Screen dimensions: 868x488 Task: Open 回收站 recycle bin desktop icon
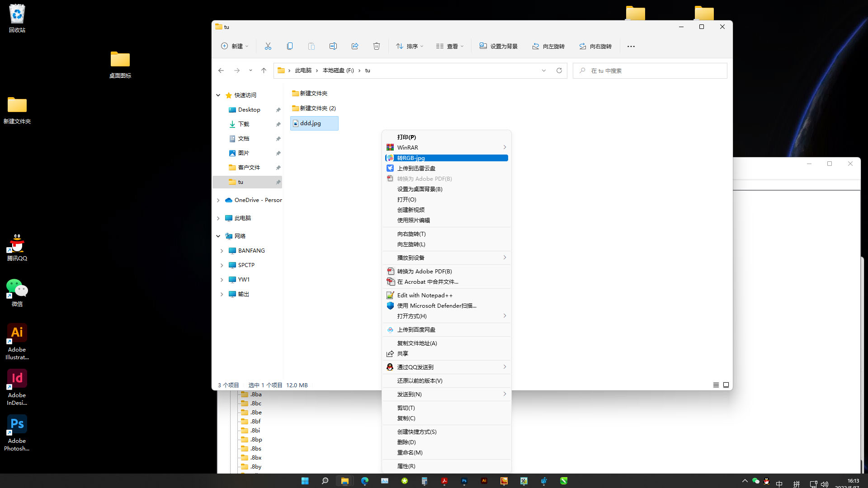click(17, 19)
